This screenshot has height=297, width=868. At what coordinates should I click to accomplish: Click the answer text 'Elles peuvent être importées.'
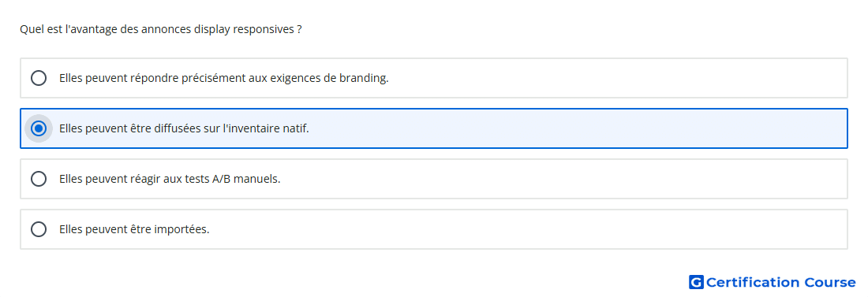tap(134, 229)
